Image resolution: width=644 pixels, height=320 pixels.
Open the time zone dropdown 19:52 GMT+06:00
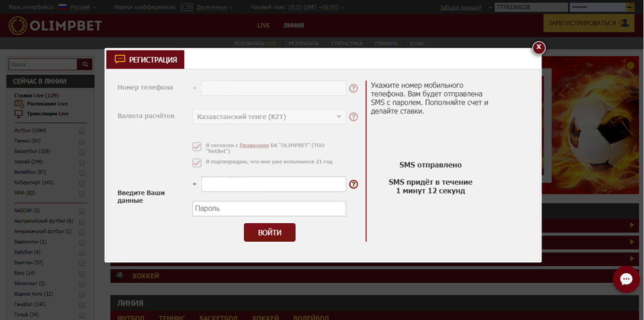click(x=316, y=7)
